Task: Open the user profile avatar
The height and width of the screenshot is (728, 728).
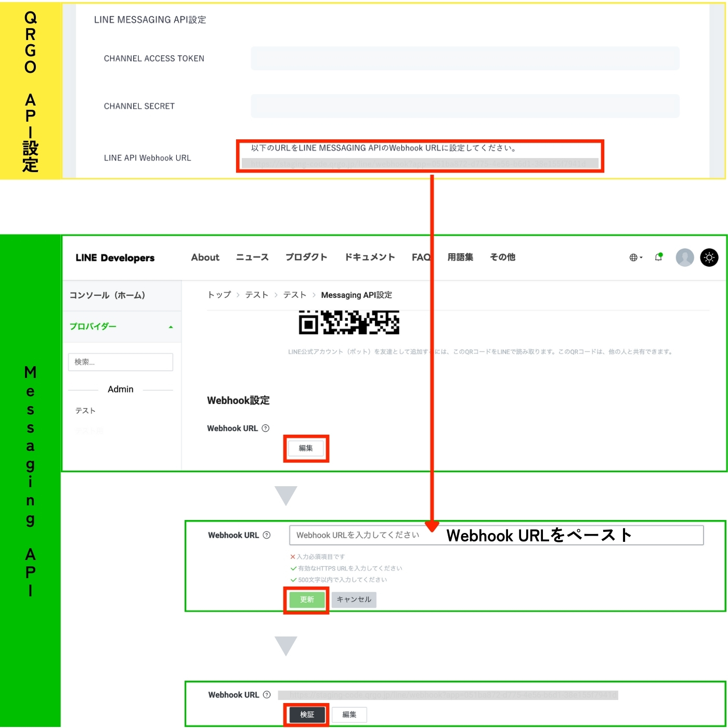Action: point(685,257)
